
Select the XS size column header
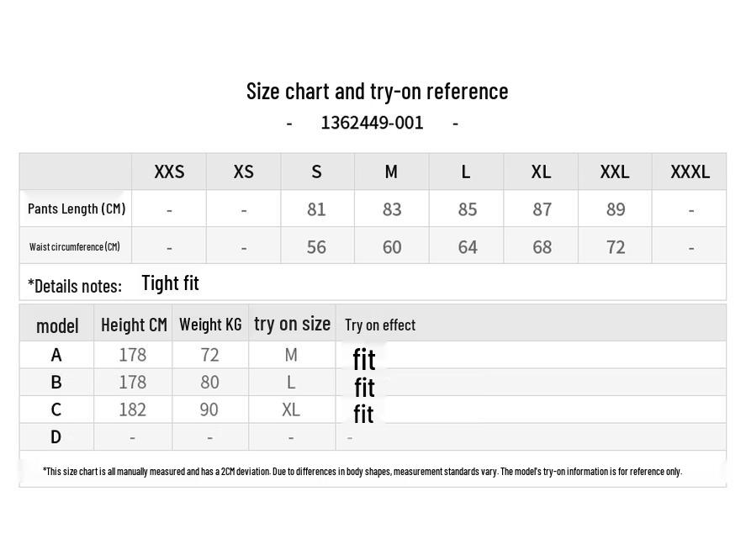243,172
